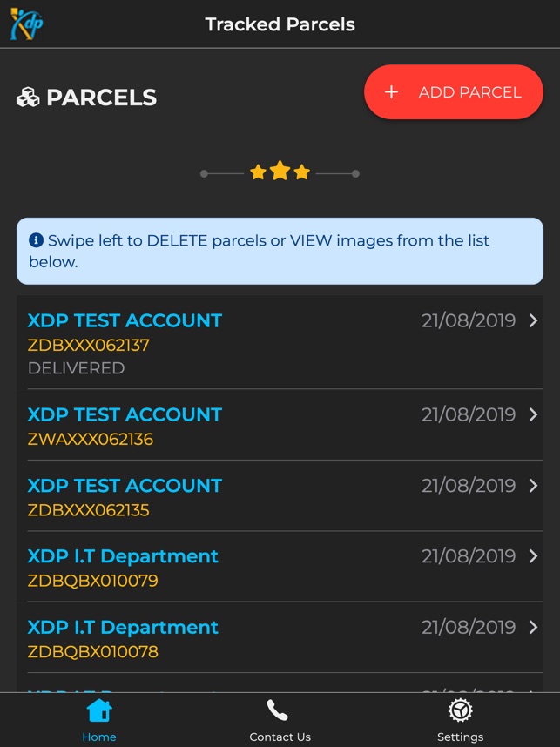This screenshot has width=560, height=747.
Task: Select tracking number ZDBQBX010079
Action: [x=93, y=581]
